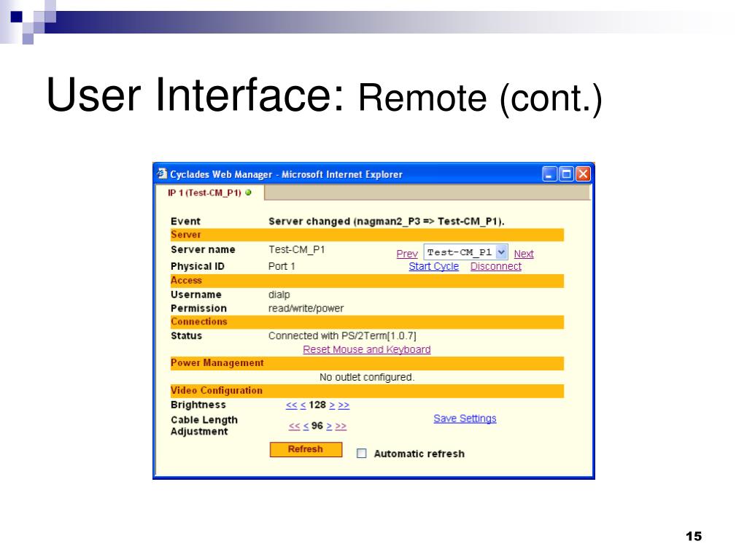The image size is (747, 560).
Task: Click the Port 1 physical ID value
Action: tap(282, 266)
